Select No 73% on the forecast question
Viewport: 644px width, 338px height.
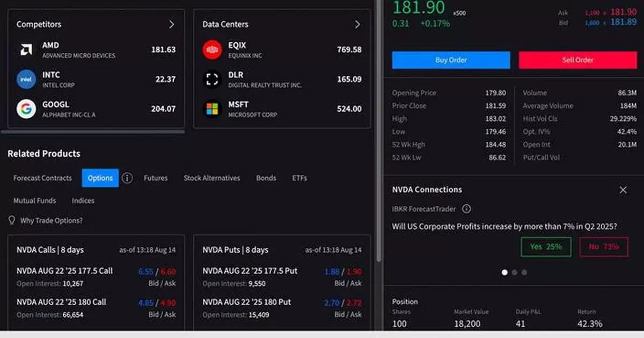coord(604,247)
